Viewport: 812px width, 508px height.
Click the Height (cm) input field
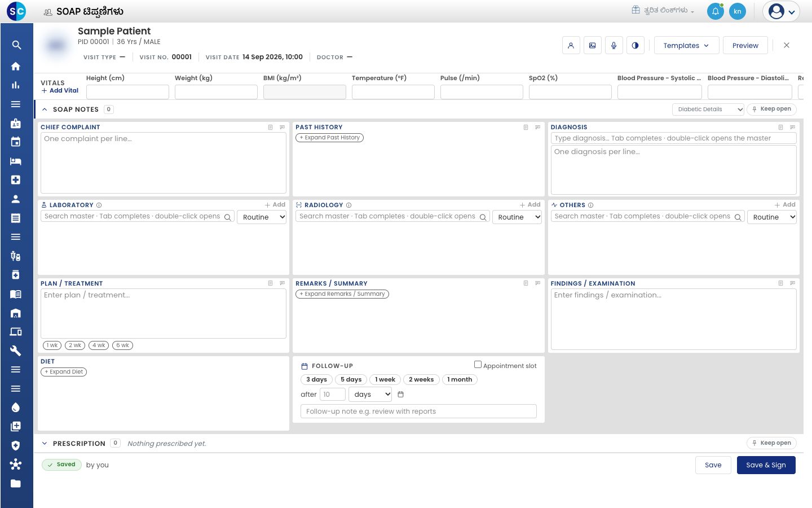click(127, 92)
